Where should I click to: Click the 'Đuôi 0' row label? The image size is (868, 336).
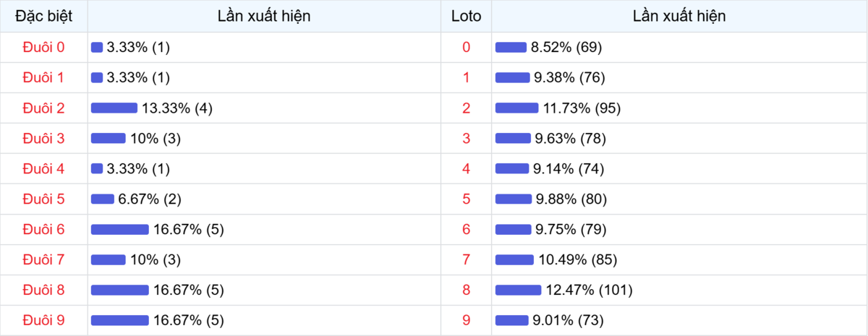pyautogui.click(x=43, y=48)
